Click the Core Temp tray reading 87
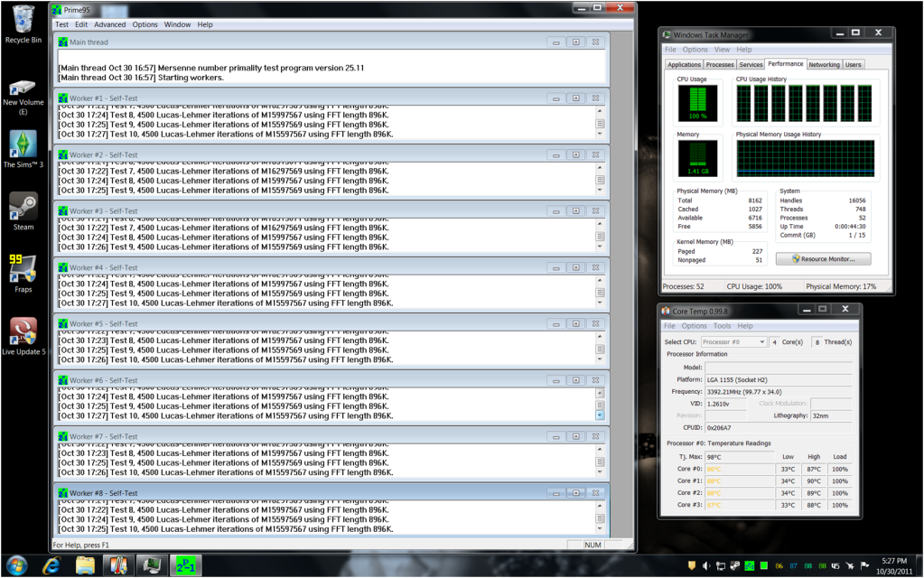The height and width of the screenshot is (578, 924). pyautogui.click(x=793, y=566)
